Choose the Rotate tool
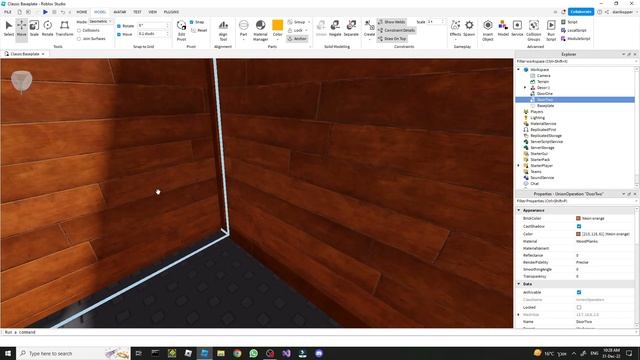Screen dimensions: 640x360 47,28
